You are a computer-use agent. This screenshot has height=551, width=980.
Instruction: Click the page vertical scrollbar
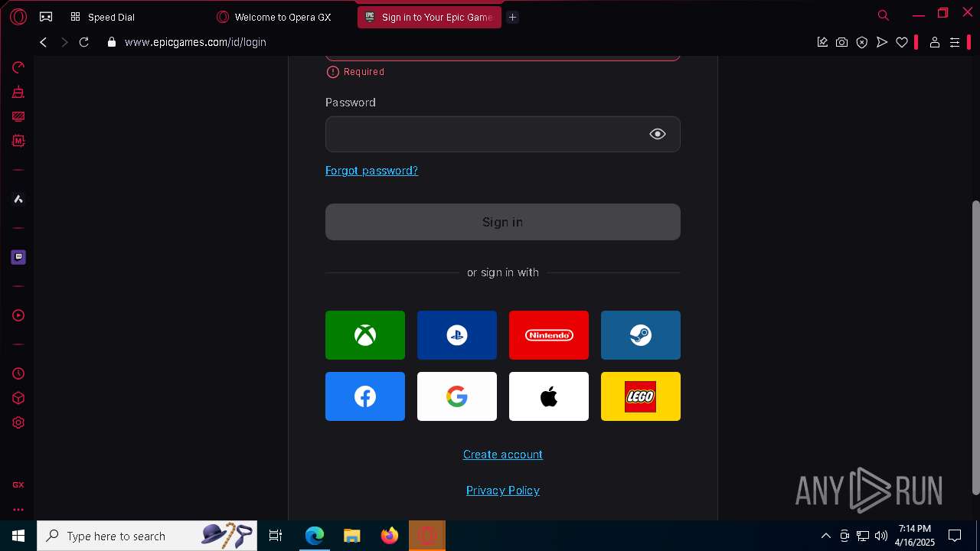click(x=975, y=347)
